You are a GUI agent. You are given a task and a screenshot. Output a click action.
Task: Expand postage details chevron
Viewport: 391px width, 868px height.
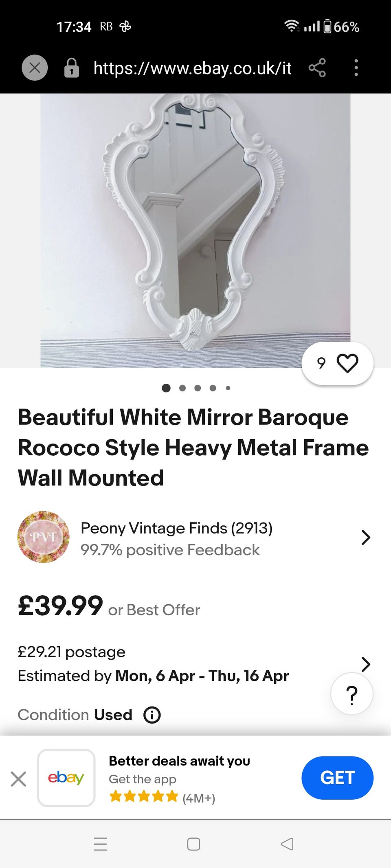coord(366,664)
